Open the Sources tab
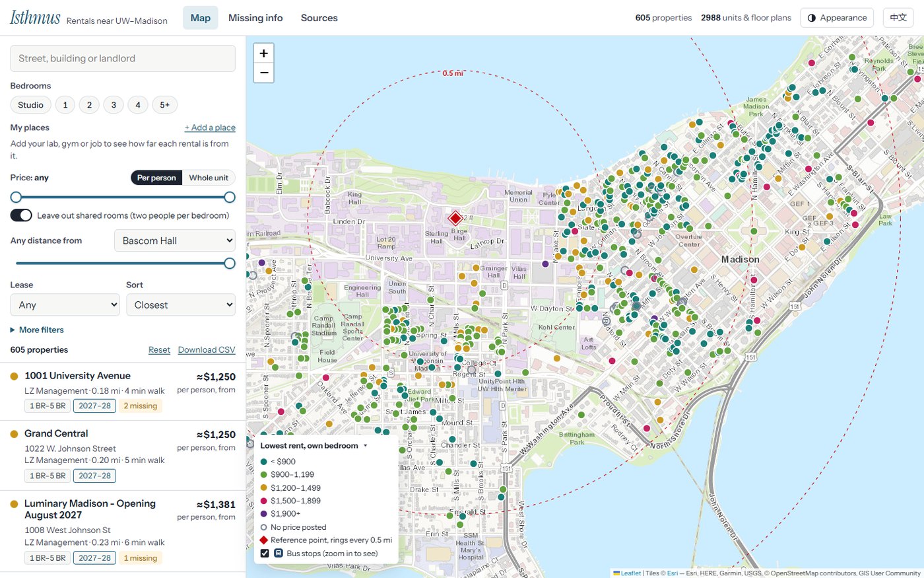Image resolution: width=924 pixels, height=578 pixels. 319,18
